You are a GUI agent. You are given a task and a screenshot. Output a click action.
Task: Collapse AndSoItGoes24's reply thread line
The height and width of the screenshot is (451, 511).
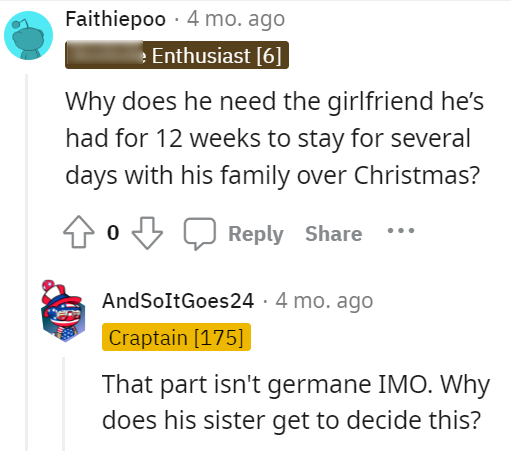[63, 404]
